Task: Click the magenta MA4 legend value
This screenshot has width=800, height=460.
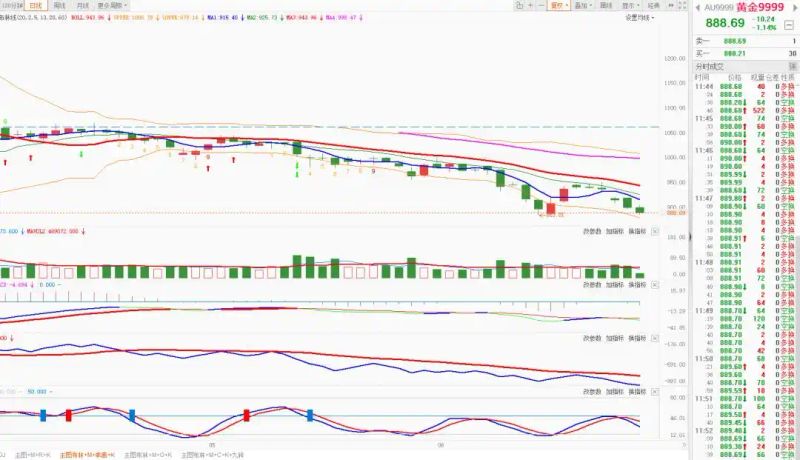Action: (341, 17)
